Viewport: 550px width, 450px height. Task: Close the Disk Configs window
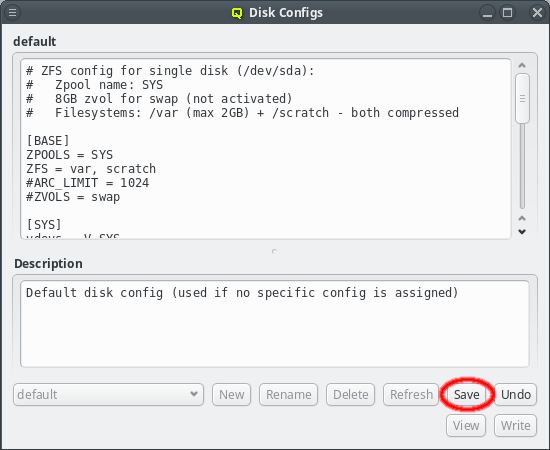coord(537,13)
